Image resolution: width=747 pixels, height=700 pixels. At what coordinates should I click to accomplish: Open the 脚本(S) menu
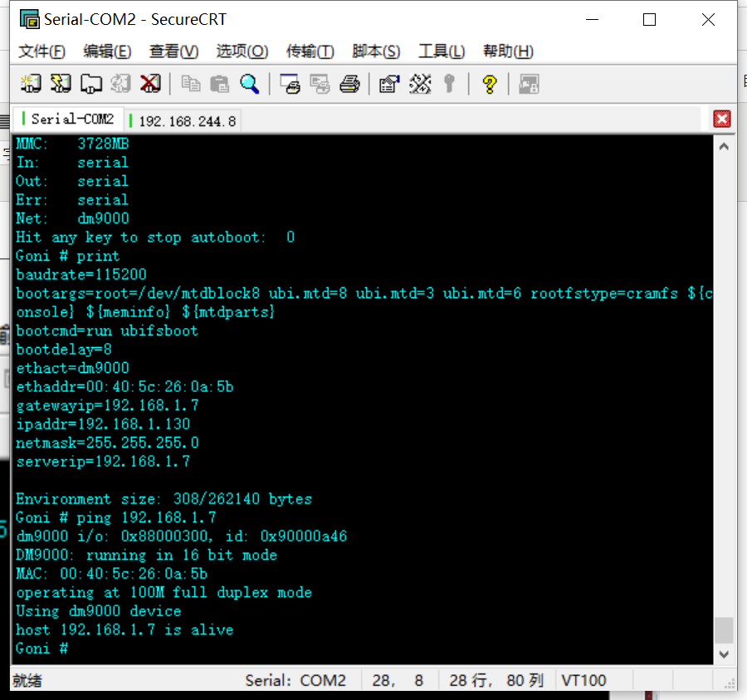pyautogui.click(x=376, y=51)
